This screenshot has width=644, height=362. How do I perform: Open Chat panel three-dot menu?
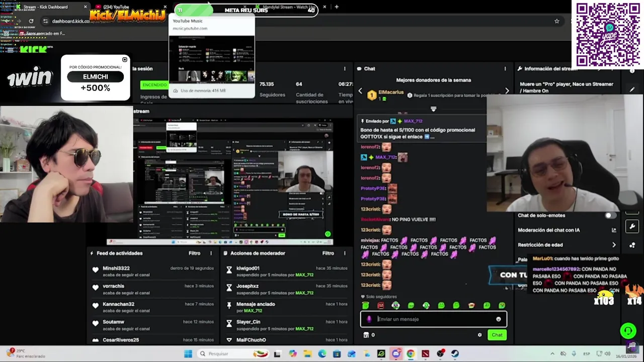pos(505,68)
